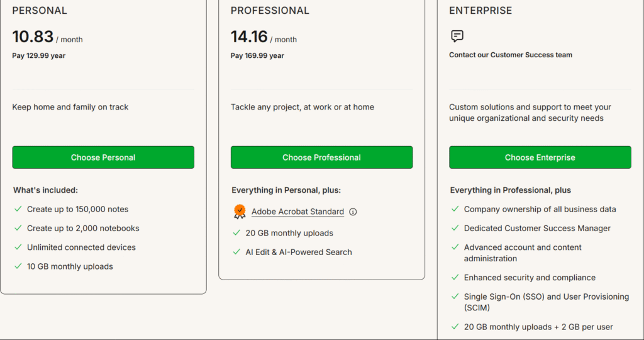The image size is (644, 340).
Task: Click the 10.83 / month Personal price
Action: 47,37
